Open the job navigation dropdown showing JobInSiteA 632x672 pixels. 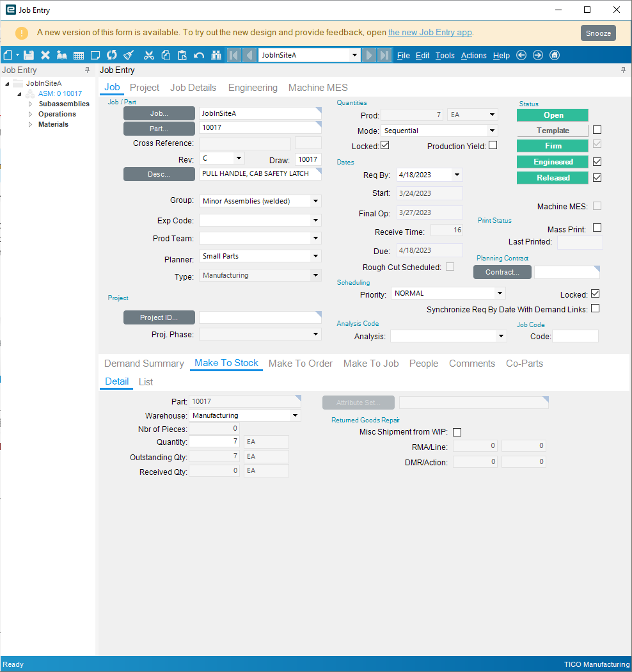(354, 55)
